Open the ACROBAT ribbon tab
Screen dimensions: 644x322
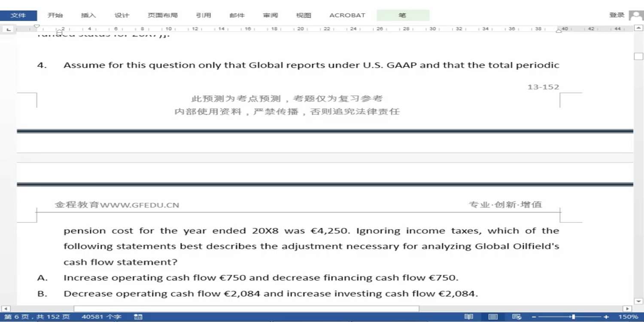(x=347, y=15)
